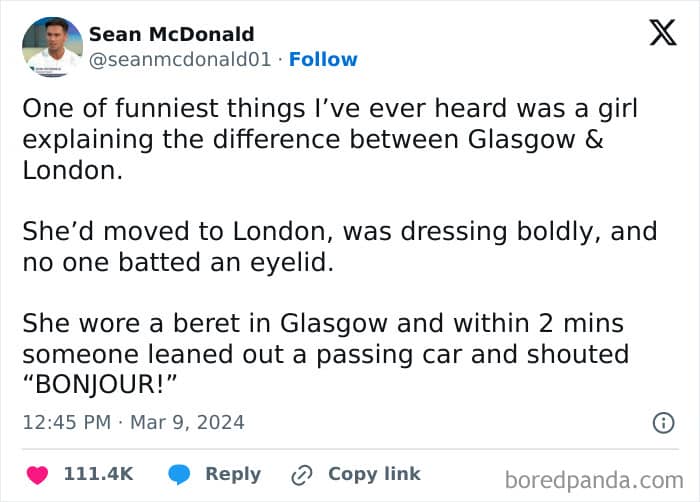Click the boredpanda.com watermark
This screenshot has height=502, width=700.
594,481
